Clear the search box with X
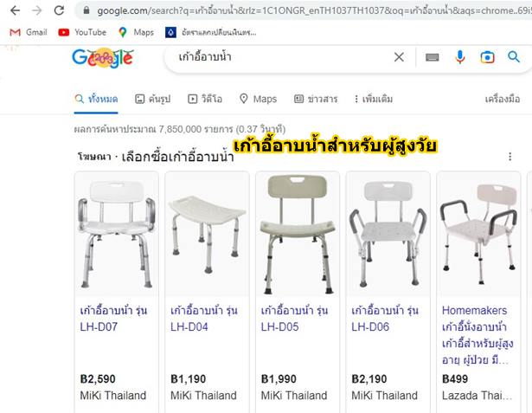 (399, 57)
